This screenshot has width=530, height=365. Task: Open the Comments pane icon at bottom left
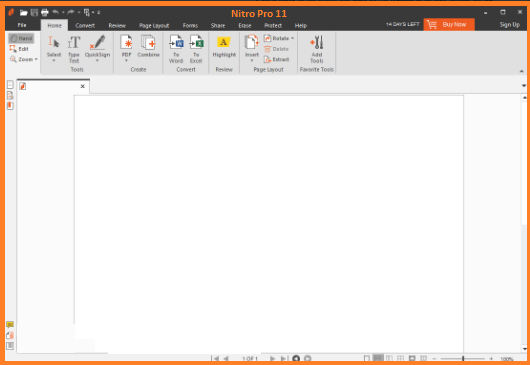(x=10, y=325)
